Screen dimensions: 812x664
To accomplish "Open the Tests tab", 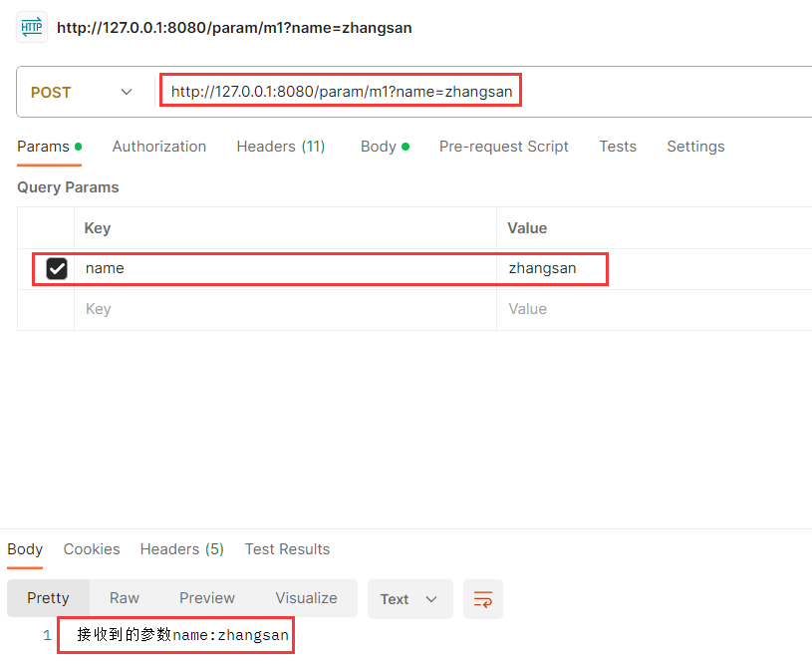I will tap(618, 147).
